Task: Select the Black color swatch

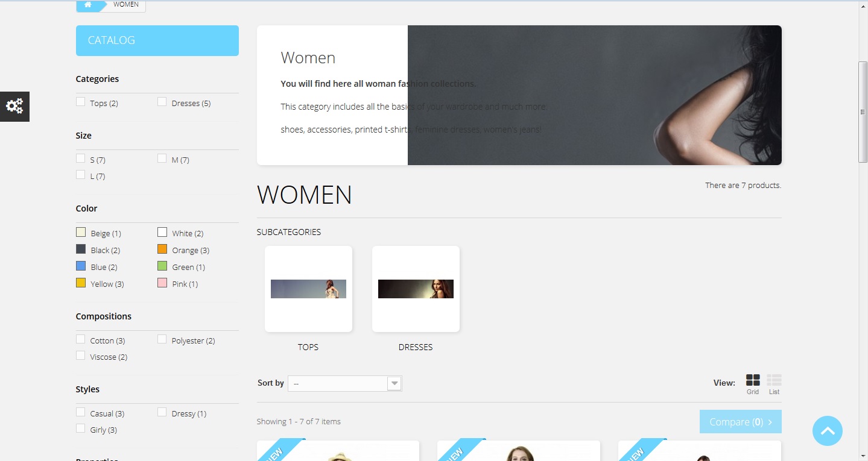Action: pos(81,249)
